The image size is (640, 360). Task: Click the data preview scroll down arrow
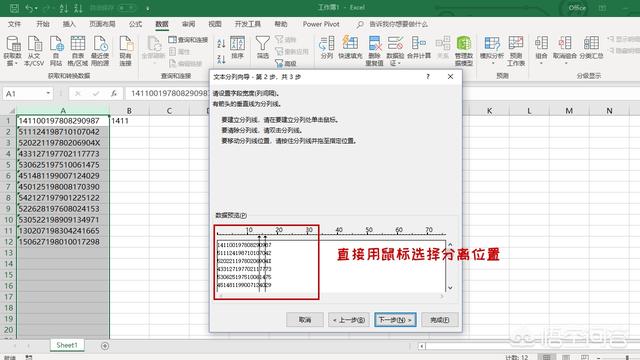point(450,288)
